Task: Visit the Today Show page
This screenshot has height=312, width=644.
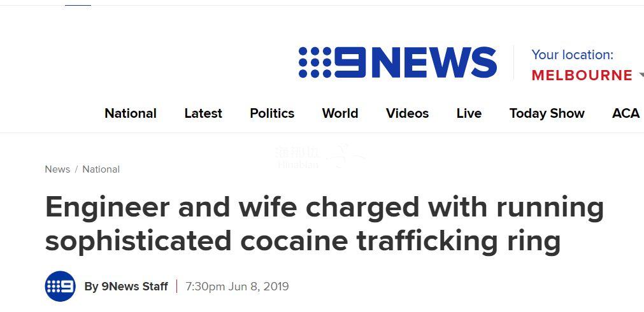Action: click(547, 113)
